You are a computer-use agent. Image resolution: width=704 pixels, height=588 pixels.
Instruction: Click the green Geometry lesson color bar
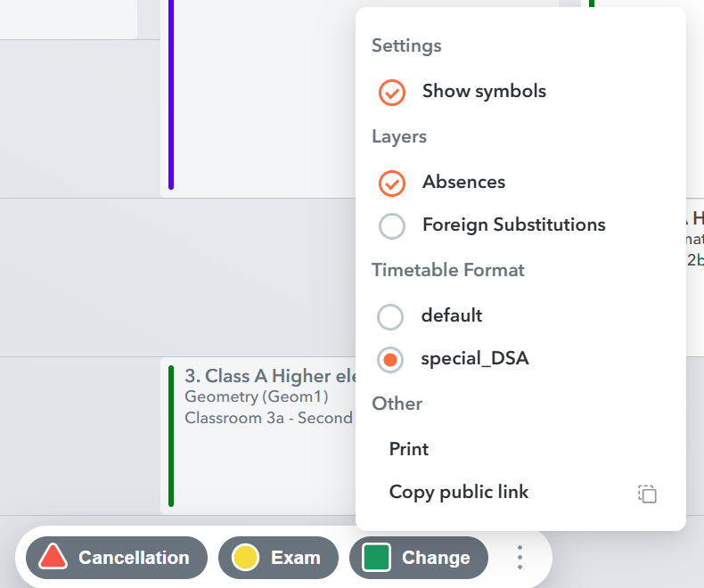click(171, 436)
